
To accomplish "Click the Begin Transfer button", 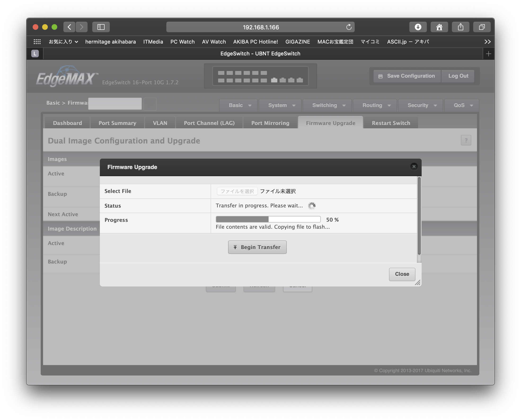I will pos(257,247).
